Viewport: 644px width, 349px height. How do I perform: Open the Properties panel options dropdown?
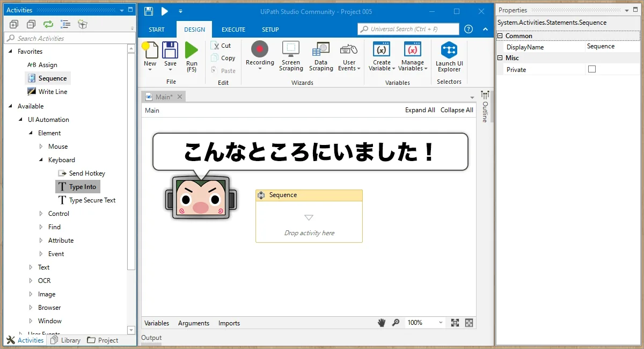tap(628, 10)
